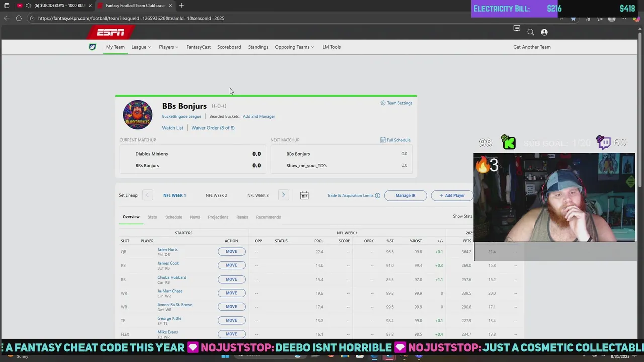Image resolution: width=644 pixels, height=362 pixels.
Task: Select NFL Week 1 lineup
Action: click(174, 195)
